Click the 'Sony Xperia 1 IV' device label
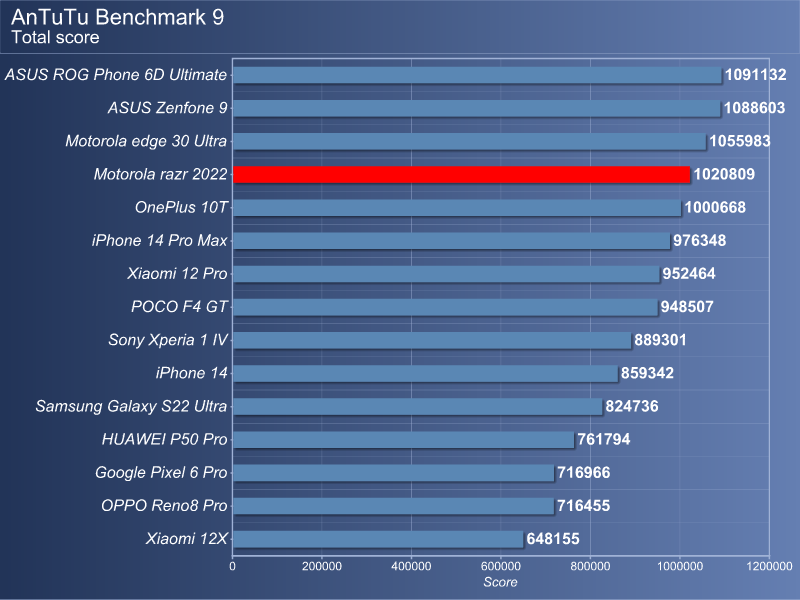Image resolution: width=800 pixels, height=600 pixels. pos(168,340)
